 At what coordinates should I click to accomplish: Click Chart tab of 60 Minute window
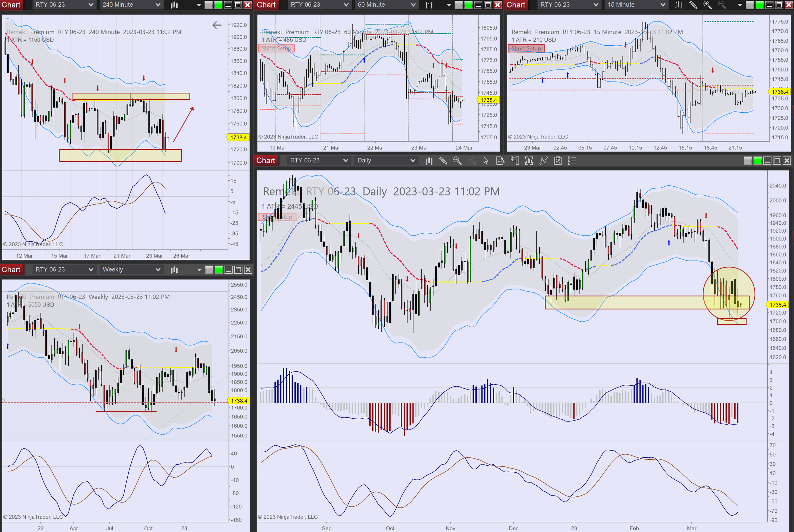coord(266,5)
